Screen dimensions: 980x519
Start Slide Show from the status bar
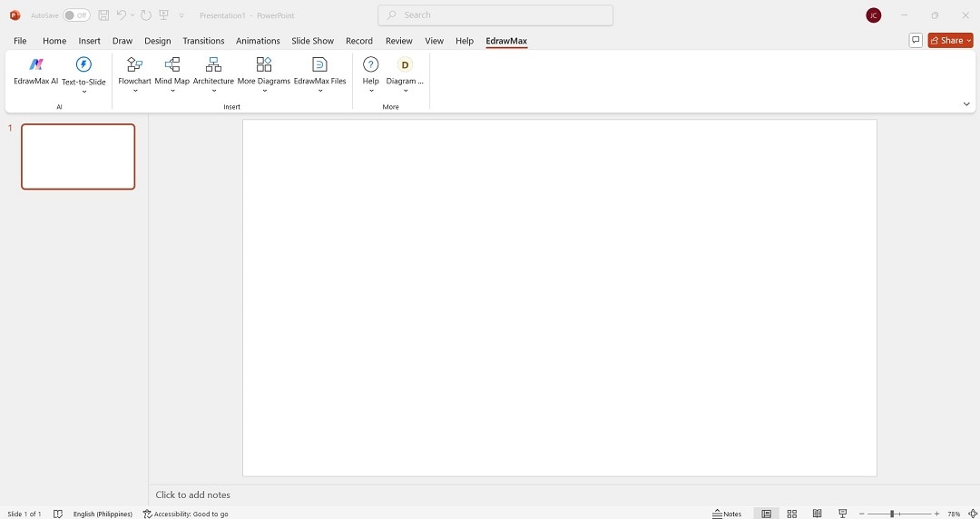[x=842, y=514]
